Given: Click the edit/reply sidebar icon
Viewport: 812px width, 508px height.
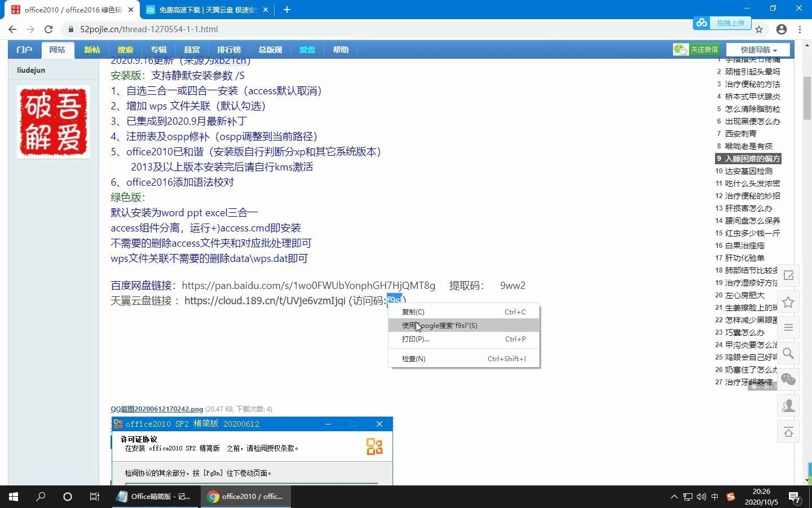Looking at the screenshot, I should [x=788, y=275].
